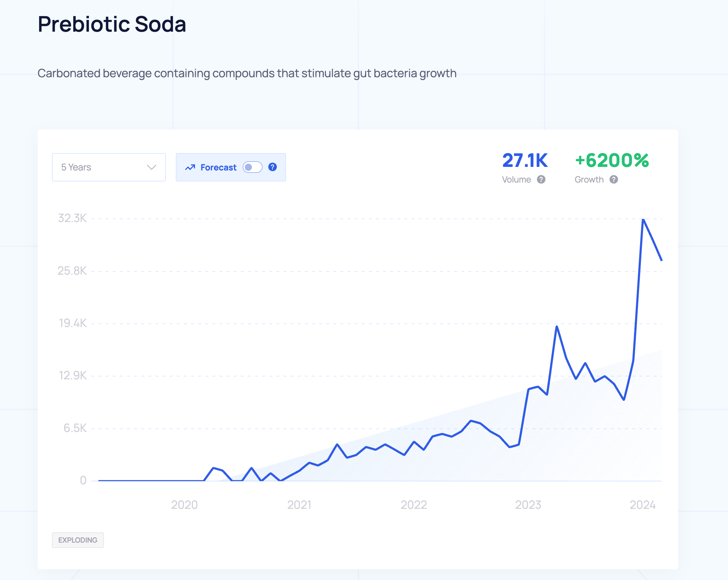Click the trend description text
This screenshot has width=728, height=580.
[247, 73]
